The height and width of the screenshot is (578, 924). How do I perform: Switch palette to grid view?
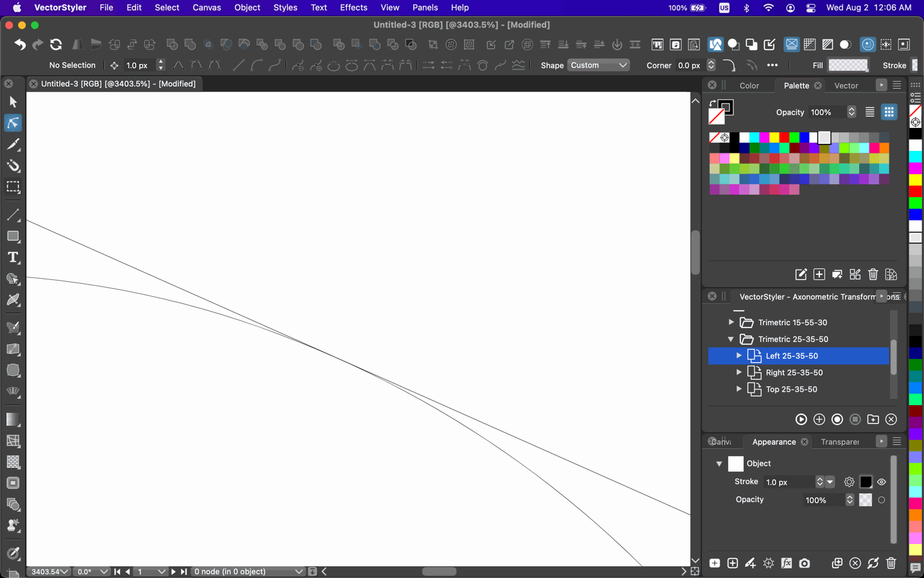click(889, 112)
